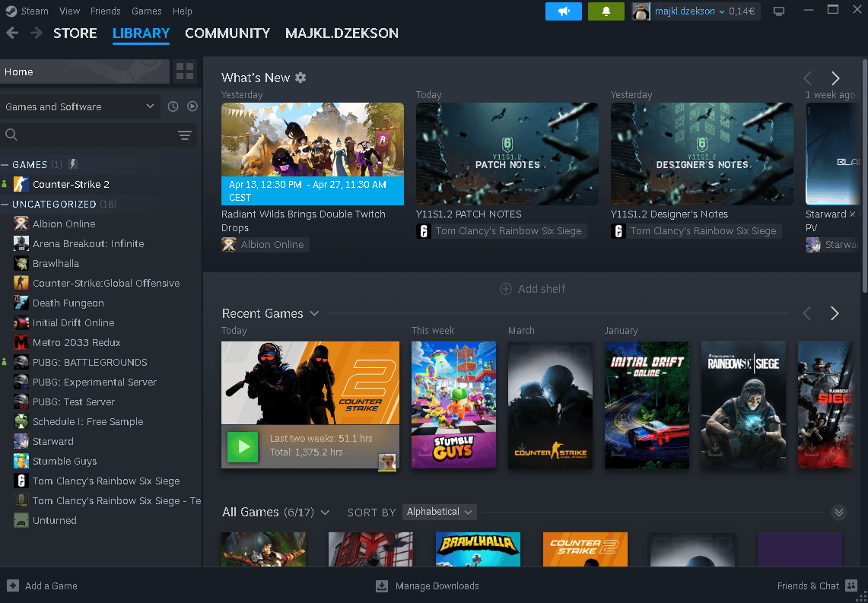The image size is (868, 603).
Task: Go to the COMMUNITY tab
Action: pos(227,33)
